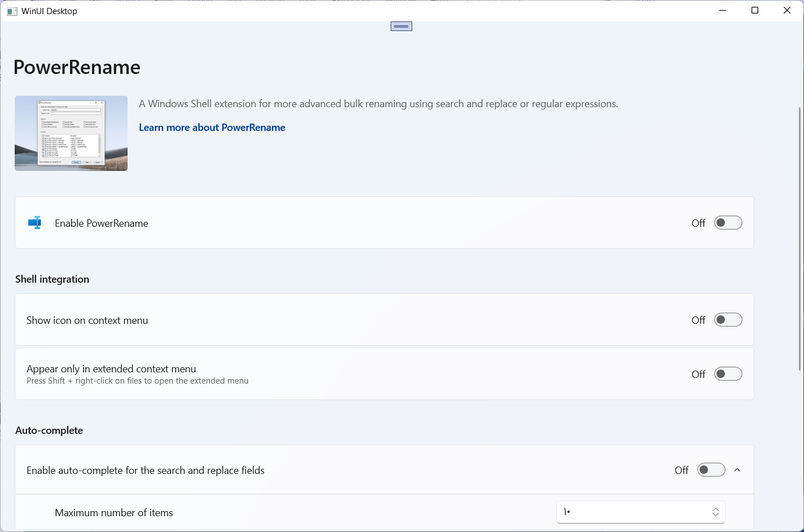Viewport: 804px width, 532px height.
Task: Minimize the WinUI Desktop window
Action: [723, 11]
